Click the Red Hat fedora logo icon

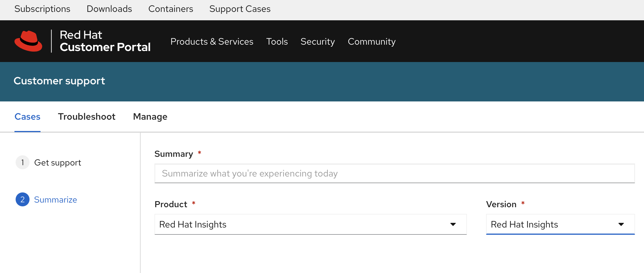(x=28, y=41)
